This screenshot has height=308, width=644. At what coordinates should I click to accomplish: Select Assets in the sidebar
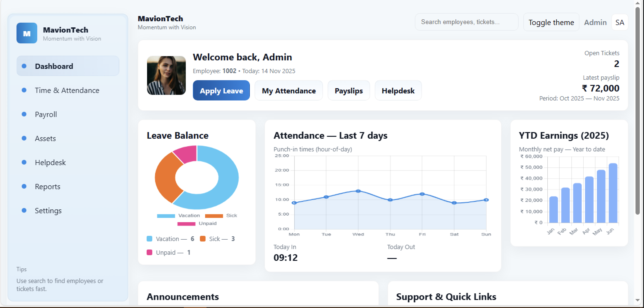tap(45, 138)
